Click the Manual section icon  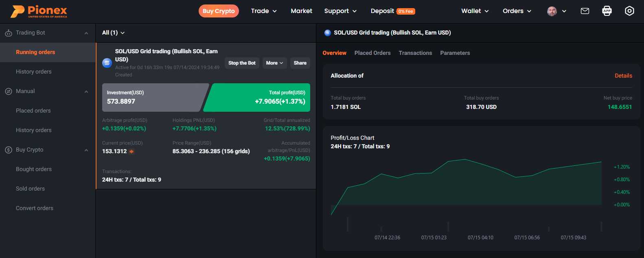point(9,91)
